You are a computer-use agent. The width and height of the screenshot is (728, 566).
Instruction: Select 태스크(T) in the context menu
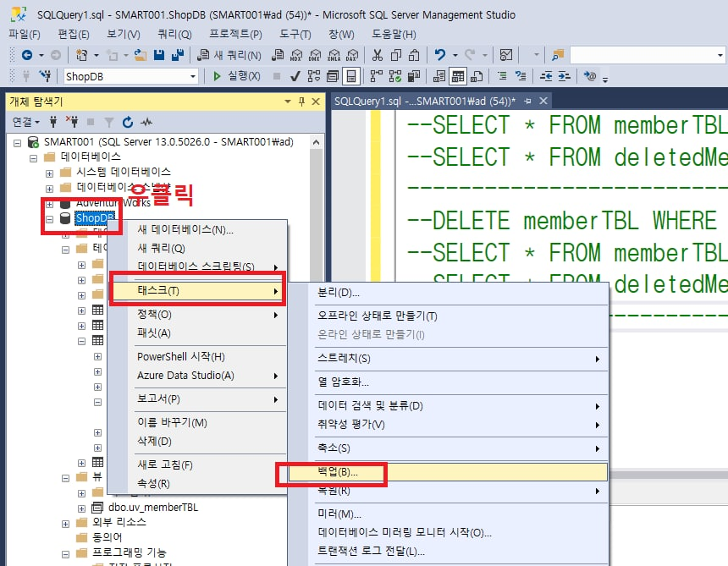(197, 290)
